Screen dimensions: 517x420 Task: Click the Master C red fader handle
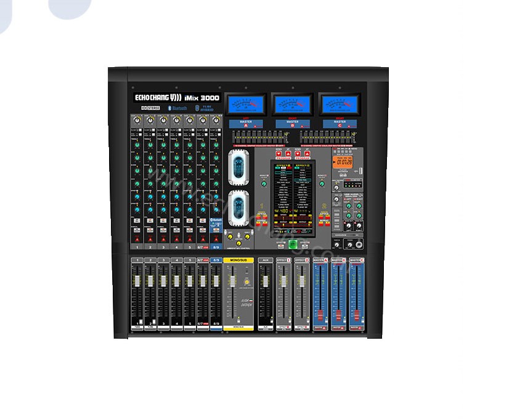tap(356, 315)
